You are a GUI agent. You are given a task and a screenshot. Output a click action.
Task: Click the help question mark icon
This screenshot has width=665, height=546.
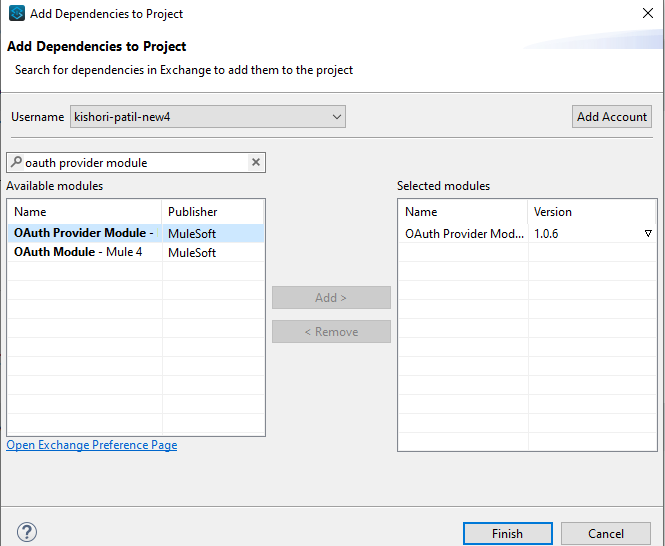click(x=27, y=532)
